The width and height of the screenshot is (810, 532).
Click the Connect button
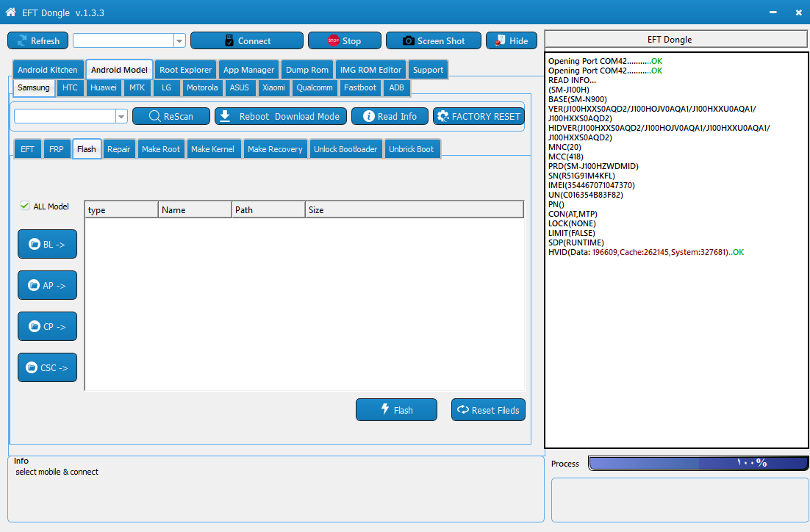pos(247,41)
